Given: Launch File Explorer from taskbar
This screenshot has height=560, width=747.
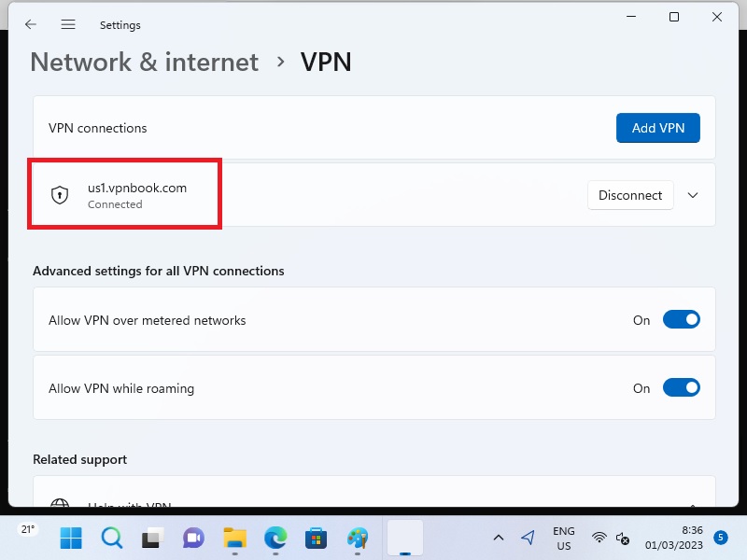Looking at the screenshot, I should (x=234, y=538).
